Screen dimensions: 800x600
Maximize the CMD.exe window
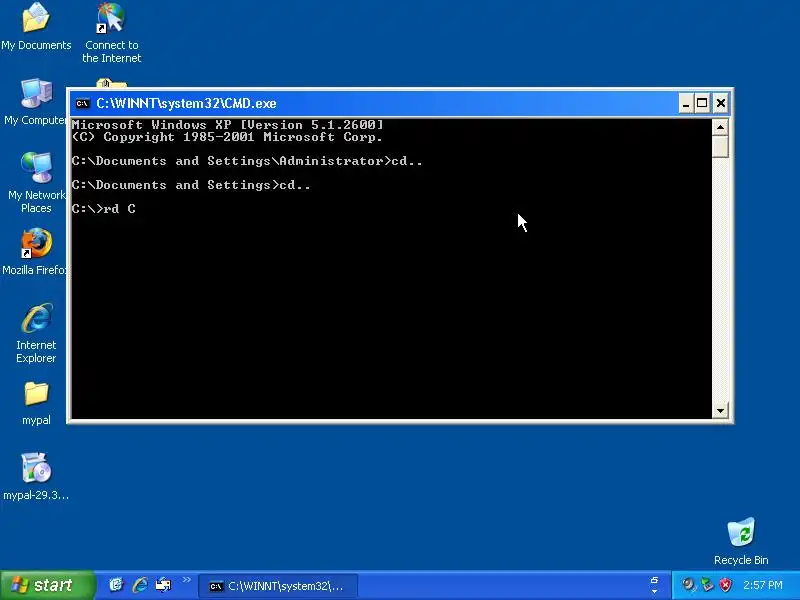pos(703,104)
